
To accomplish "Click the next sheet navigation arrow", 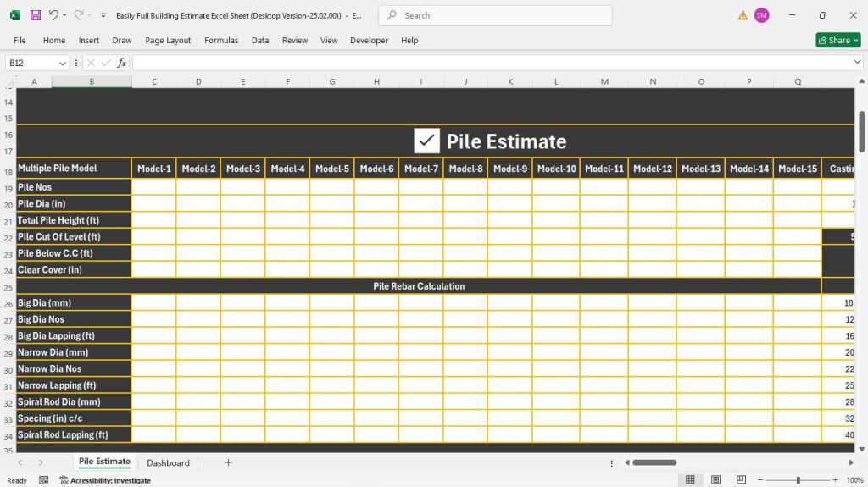I will 41,462.
